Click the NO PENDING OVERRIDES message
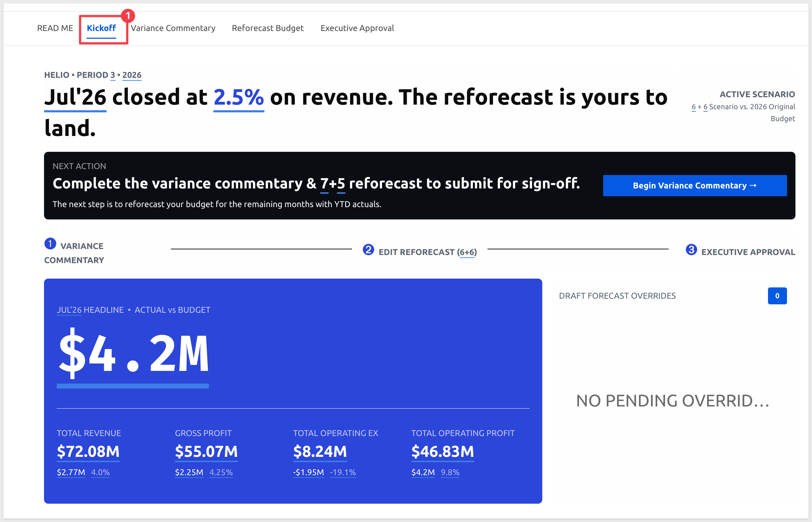This screenshot has height=522, width=812. pos(673,401)
